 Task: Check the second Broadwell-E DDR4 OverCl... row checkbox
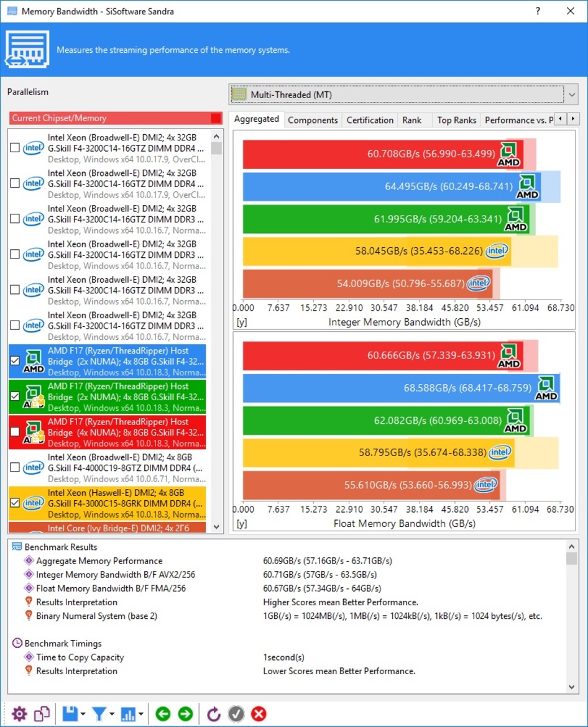[15, 183]
